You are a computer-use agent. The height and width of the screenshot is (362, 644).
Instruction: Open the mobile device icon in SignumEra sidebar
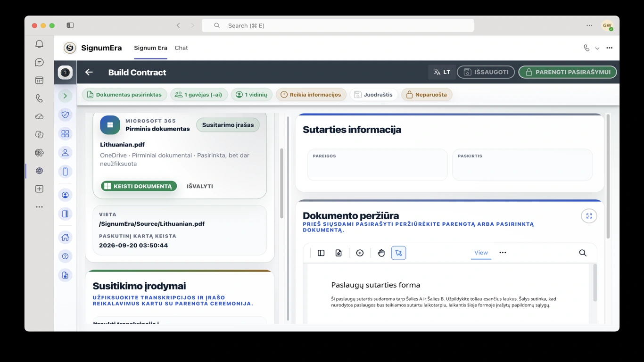click(x=65, y=172)
